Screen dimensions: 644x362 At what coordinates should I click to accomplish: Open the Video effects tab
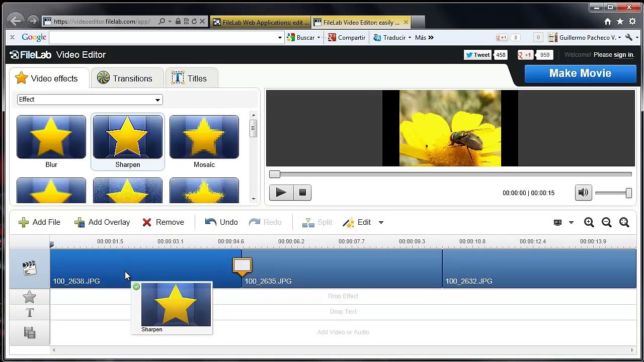48,78
